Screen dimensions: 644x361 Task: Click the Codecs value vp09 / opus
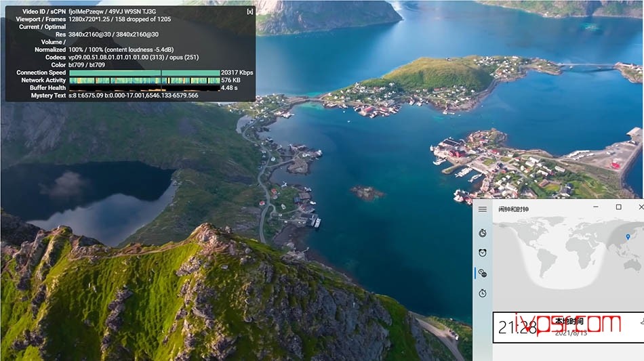[134, 58]
